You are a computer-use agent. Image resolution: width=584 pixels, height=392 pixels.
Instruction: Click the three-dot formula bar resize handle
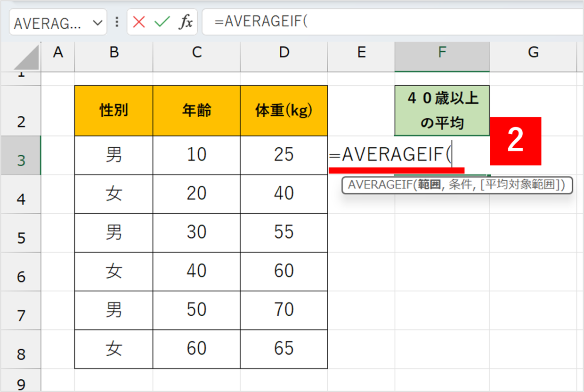click(117, 22)
